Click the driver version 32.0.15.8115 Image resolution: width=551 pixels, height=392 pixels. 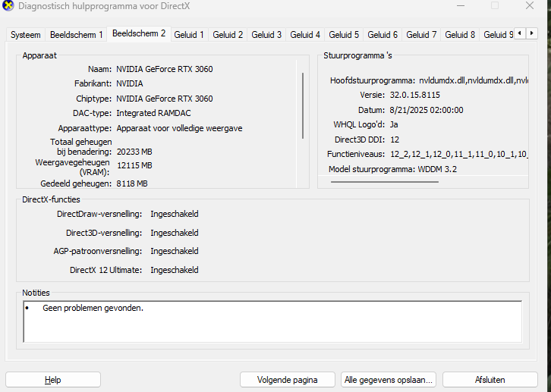pyautogui.click(x=414, y=95)
